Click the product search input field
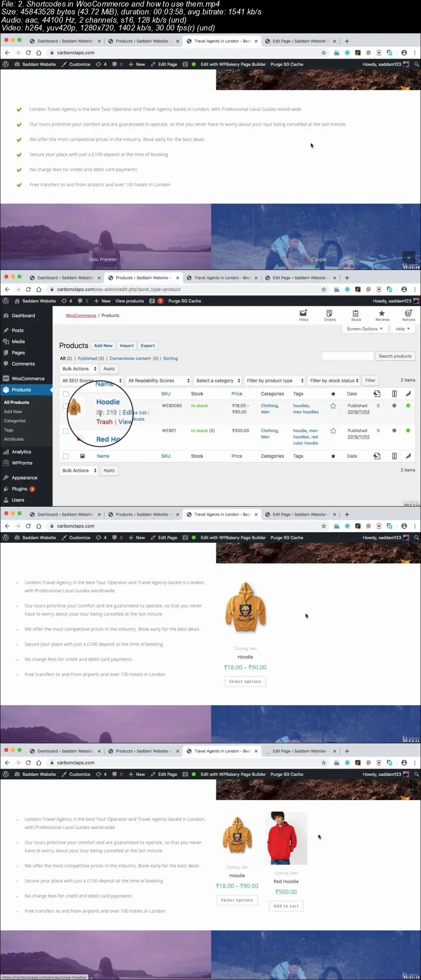The image size is (421, 980). [x=347, y=356]
